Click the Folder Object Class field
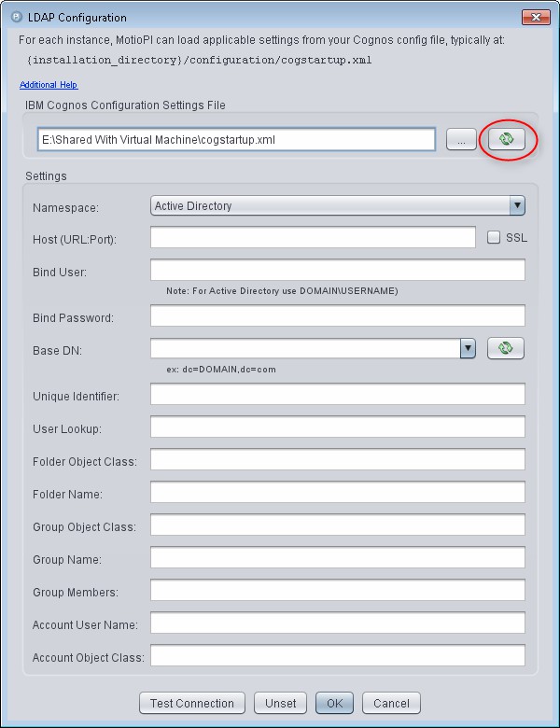The width and height of the screenshot is (560, 728). coord(338,459)
